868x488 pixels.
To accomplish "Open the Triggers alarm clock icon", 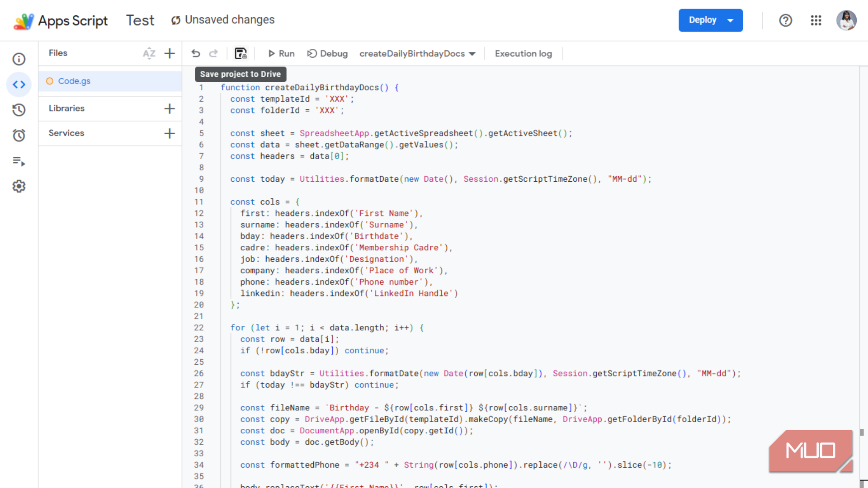I will [x=19, y=135].
